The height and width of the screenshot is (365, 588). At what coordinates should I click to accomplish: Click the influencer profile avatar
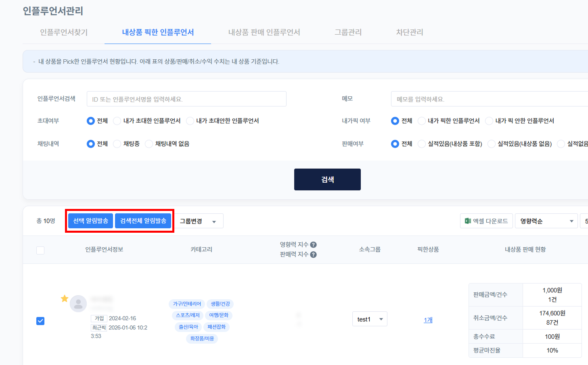pos(78,304)
